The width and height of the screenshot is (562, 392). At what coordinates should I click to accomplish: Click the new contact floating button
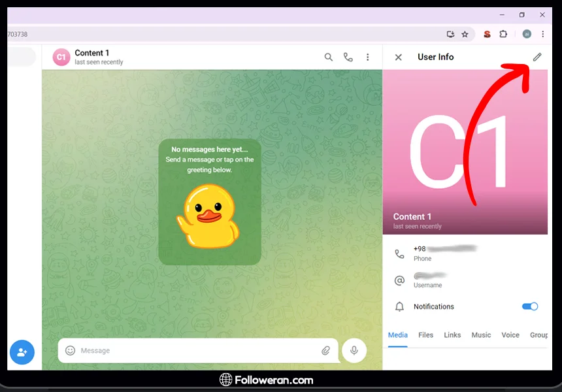tap(22, 352)
